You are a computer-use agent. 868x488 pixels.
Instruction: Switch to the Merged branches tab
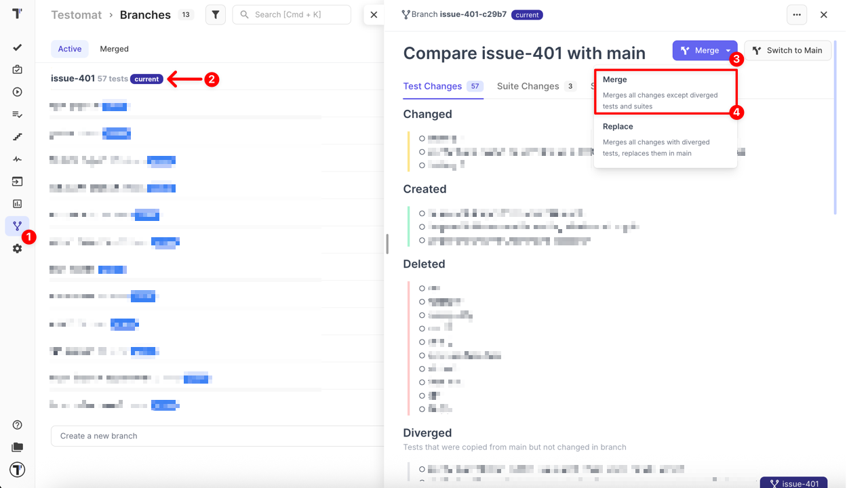(x=114, y=49)
